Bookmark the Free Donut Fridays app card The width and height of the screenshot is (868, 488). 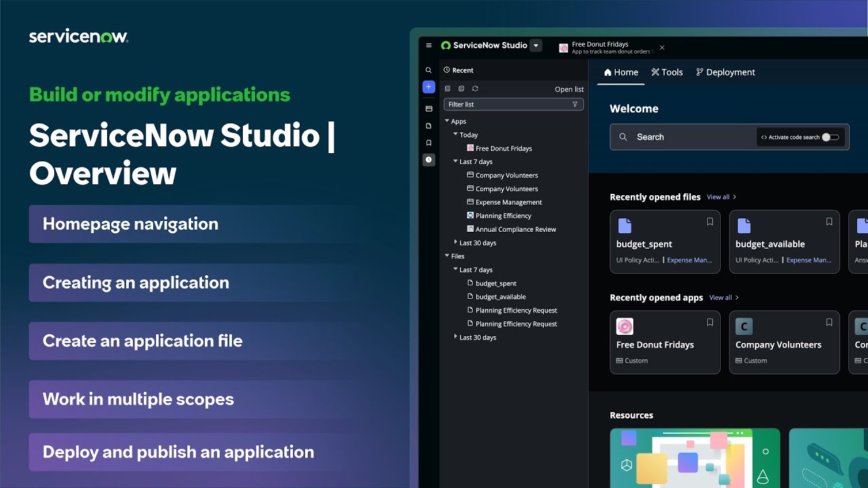coord(709,322)
